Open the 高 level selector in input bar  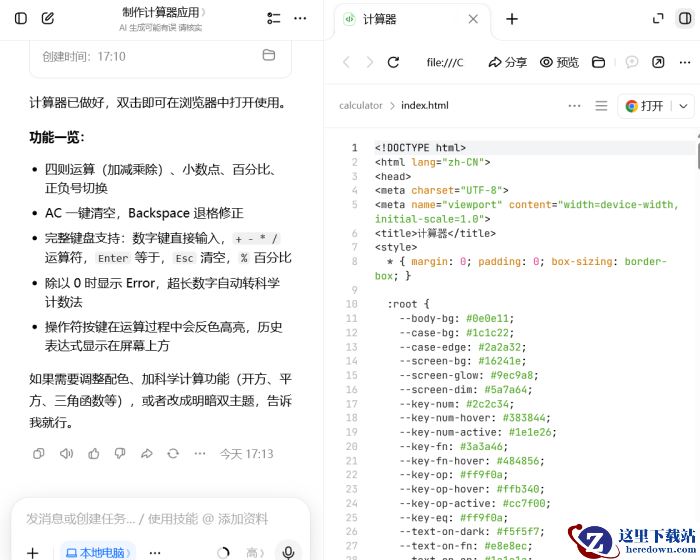255,553
